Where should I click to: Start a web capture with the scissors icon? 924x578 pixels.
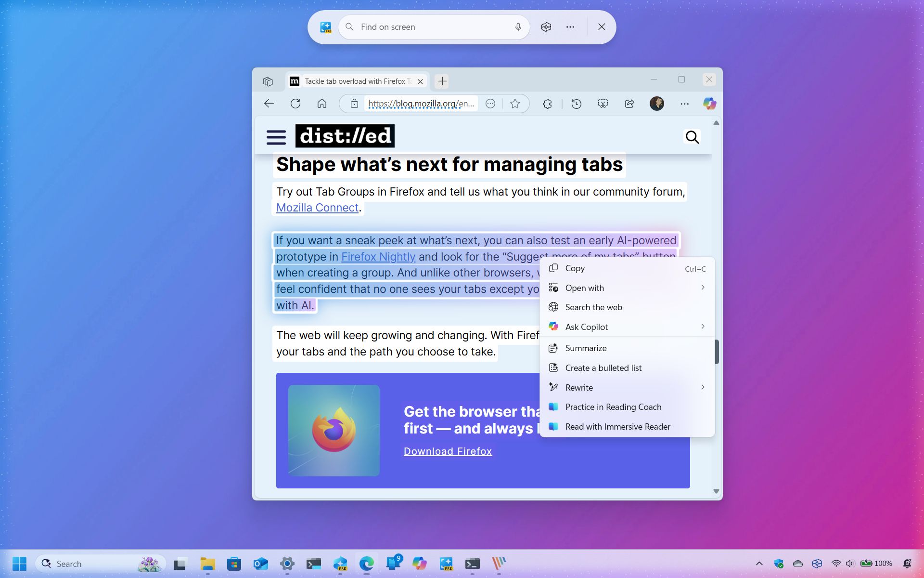[x=603, y=104]
